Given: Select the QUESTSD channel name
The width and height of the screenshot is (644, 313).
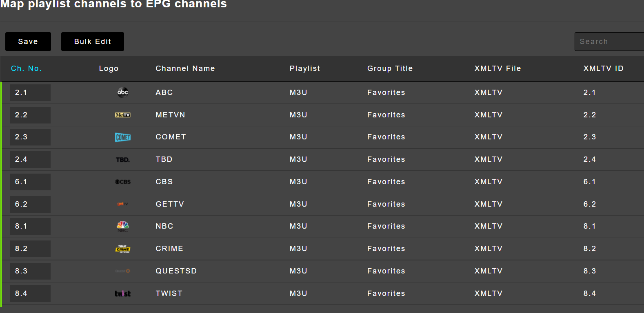Looking at the screenshot, I should point(176,271).
